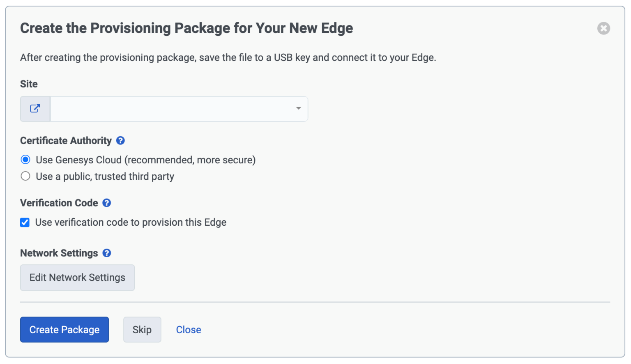Screen dimensions: 631x364
Task: Open the Network Settings help icon
Action: [106, 253]
